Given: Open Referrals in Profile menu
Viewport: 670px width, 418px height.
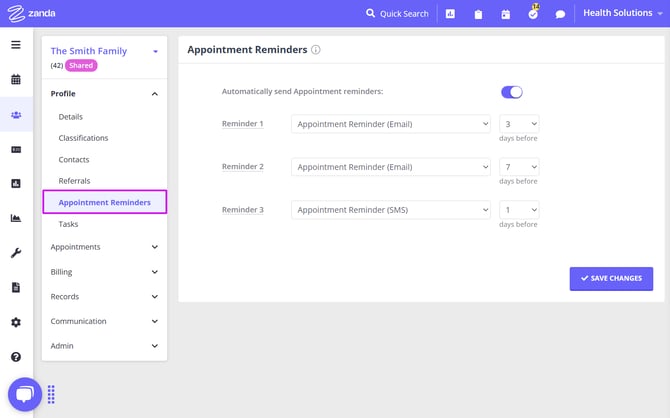Looking at the screenshot, I should click(74, 181).
